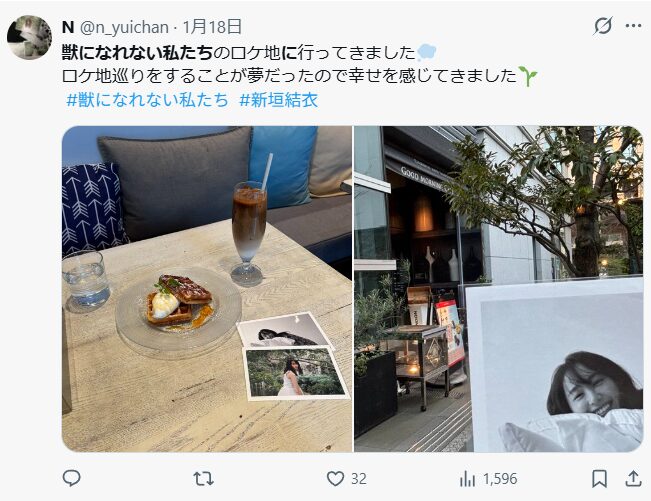Open the waffle and iced coffee photo
Image resolution: width=651 pixels, height=501 pixels.
coord(207,289)
